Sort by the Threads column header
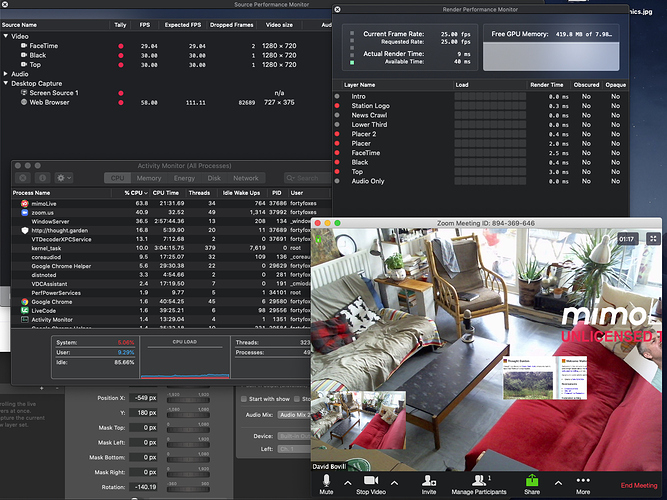Viewport: 667px width, 500px height. coord(199,193)
